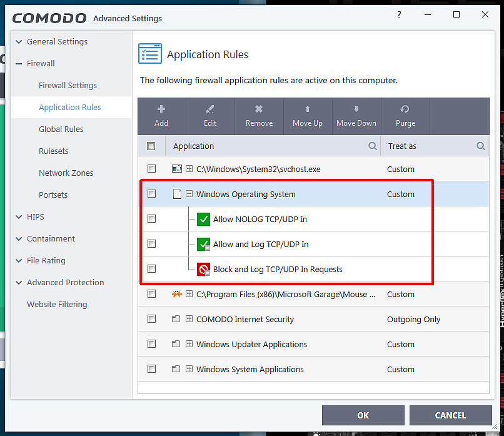Viewport: 504px width, 436px height.
Task: Search the Treat as column with magnifier icon
Action: [x=480, y=146]
